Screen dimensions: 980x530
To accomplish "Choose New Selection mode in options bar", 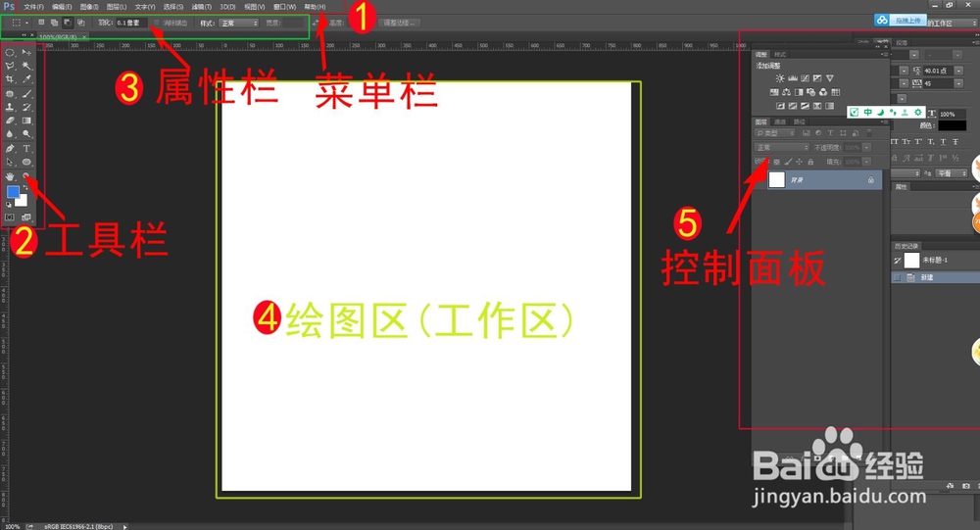I will click(41, 23).
